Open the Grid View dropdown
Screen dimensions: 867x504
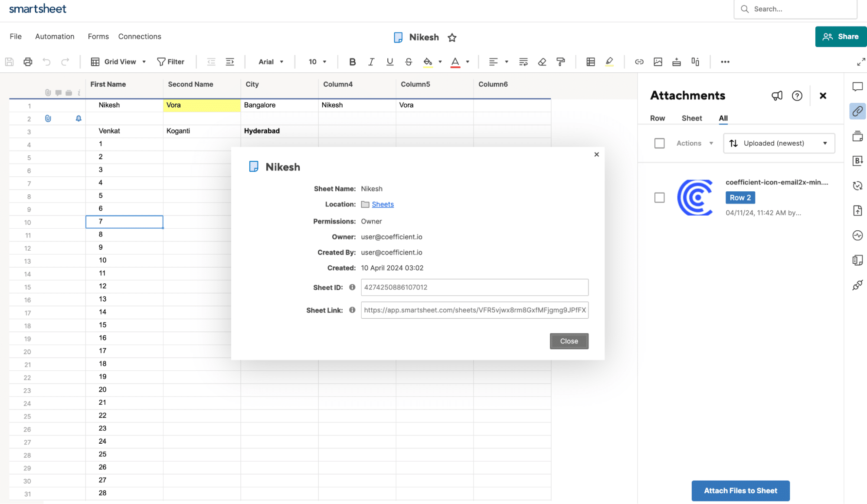(x=118, y=62)
